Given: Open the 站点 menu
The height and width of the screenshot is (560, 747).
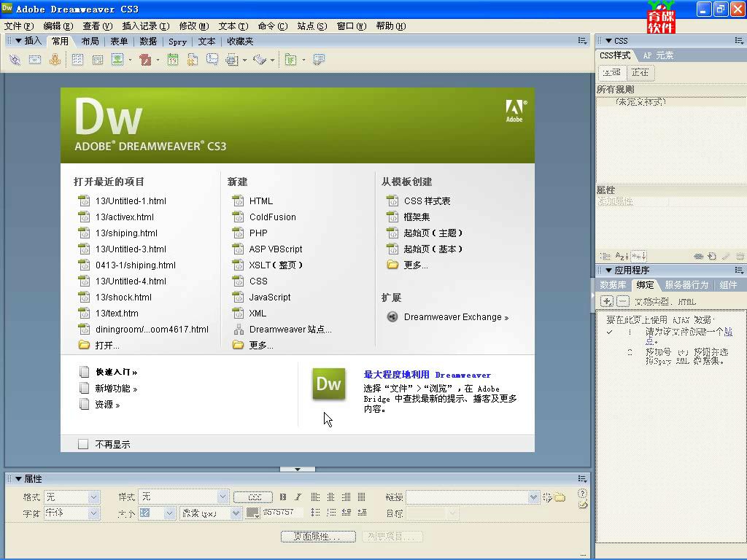Looking at the screenshot, I should tap(312, 26).
